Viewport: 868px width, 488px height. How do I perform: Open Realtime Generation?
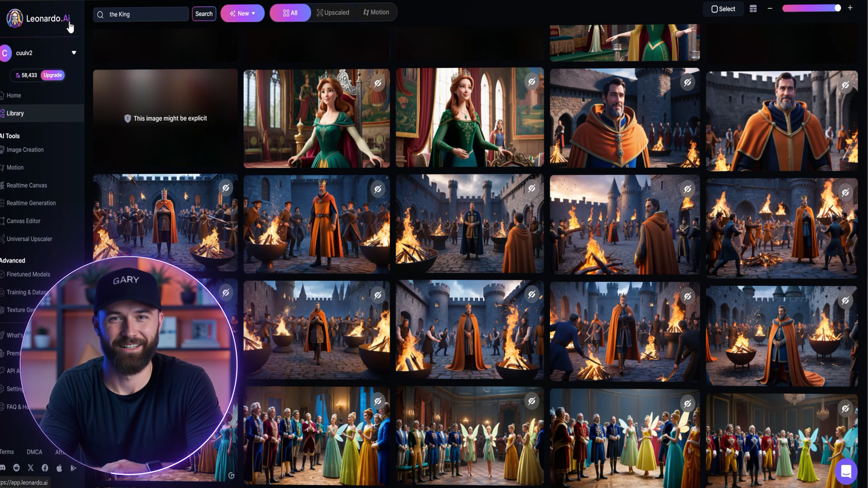tap(31, 203)
